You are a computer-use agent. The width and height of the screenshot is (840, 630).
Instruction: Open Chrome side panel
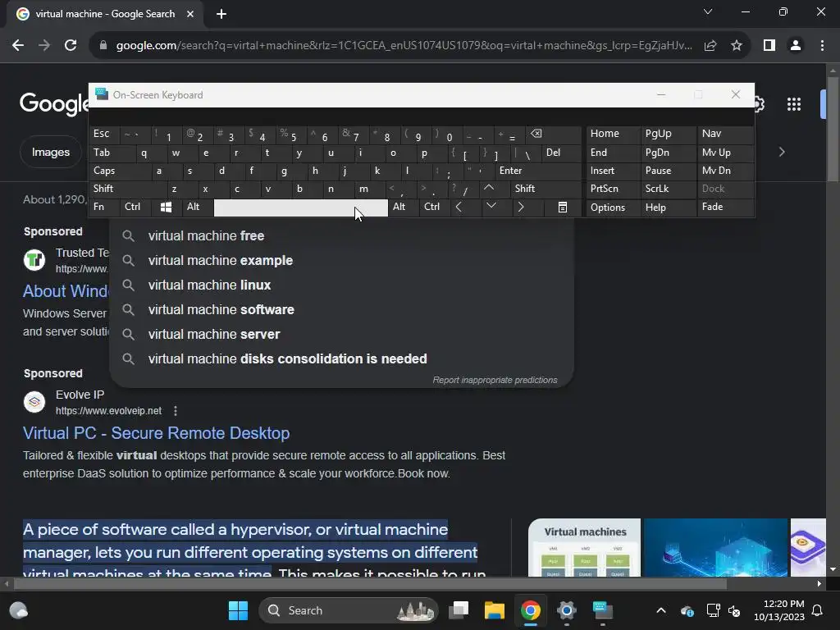[769, 46]
